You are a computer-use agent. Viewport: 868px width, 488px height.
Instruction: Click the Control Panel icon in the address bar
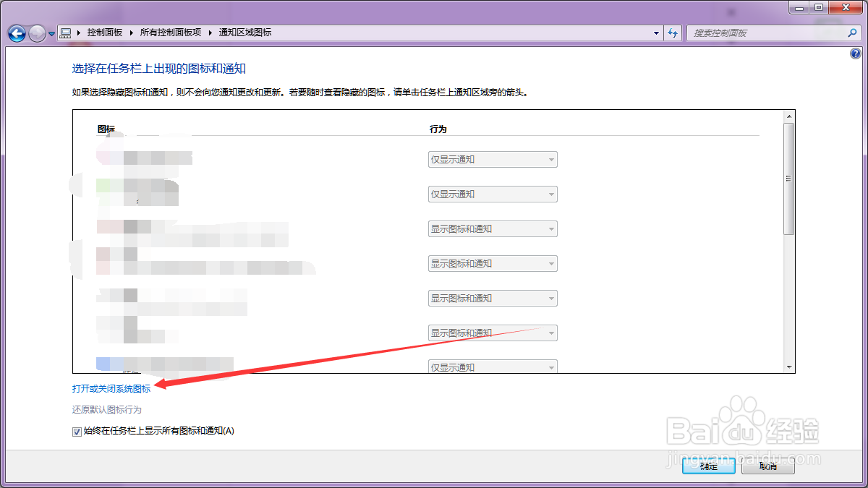click(x=66, y=33)
